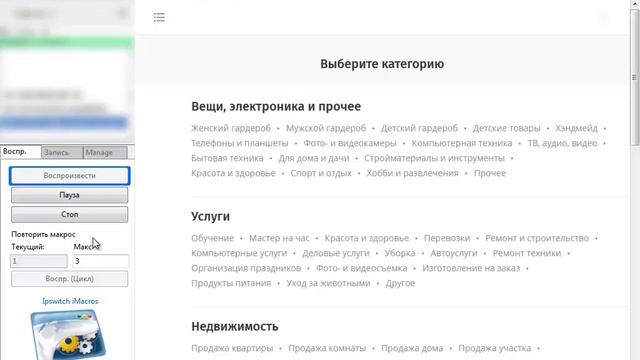Click the page vertical scrollbar thumb
Image resolution: width=640 pixels, height=360 pixels.
click(635, 78)
